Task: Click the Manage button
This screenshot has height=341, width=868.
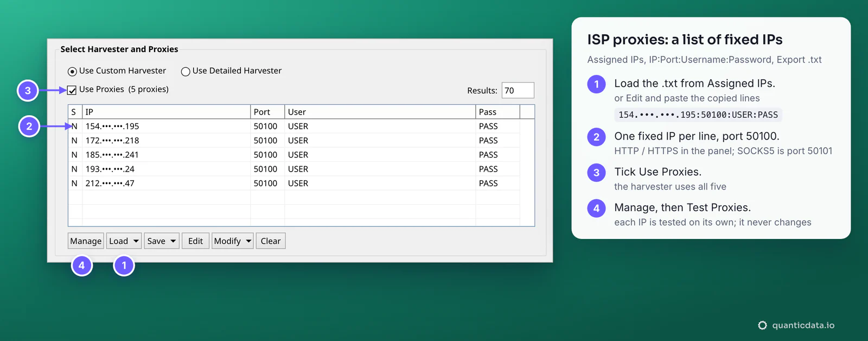Action: coord(86,241)
